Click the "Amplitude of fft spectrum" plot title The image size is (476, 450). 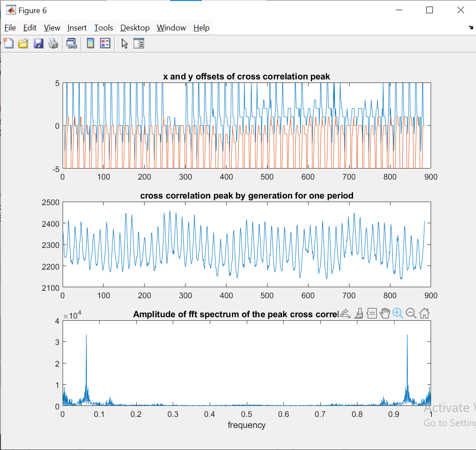coord(236,314)
